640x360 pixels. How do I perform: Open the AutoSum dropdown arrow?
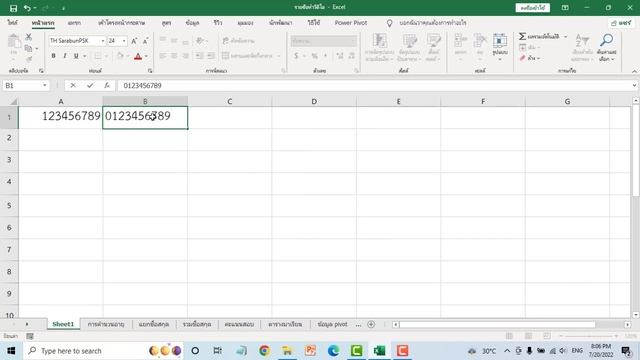(566, 37)
